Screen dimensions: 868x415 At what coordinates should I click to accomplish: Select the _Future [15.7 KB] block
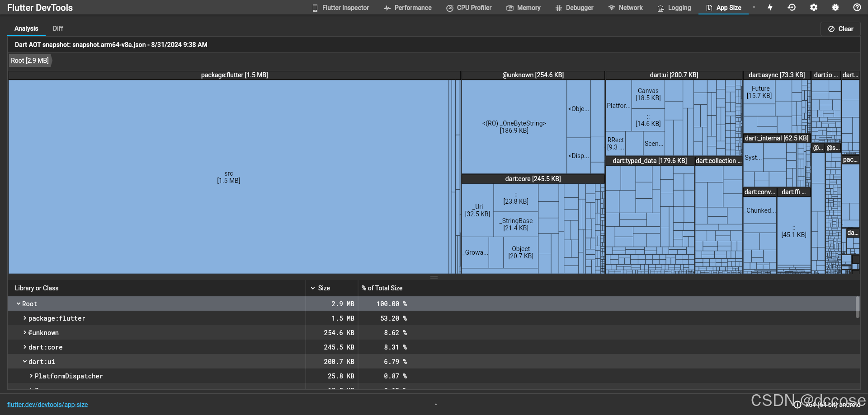[759, 92]
